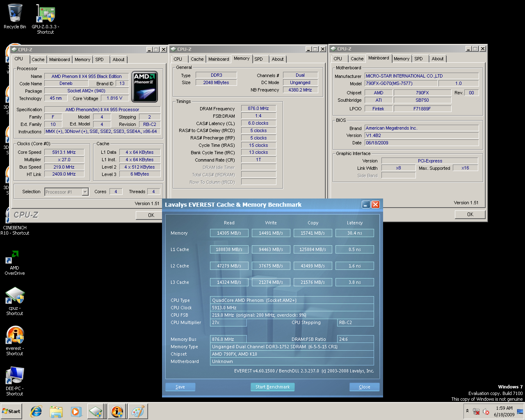This screenshot has width=525, height=420.
Task: Open the Processor #1 selection dropdown
Action: 66,192
